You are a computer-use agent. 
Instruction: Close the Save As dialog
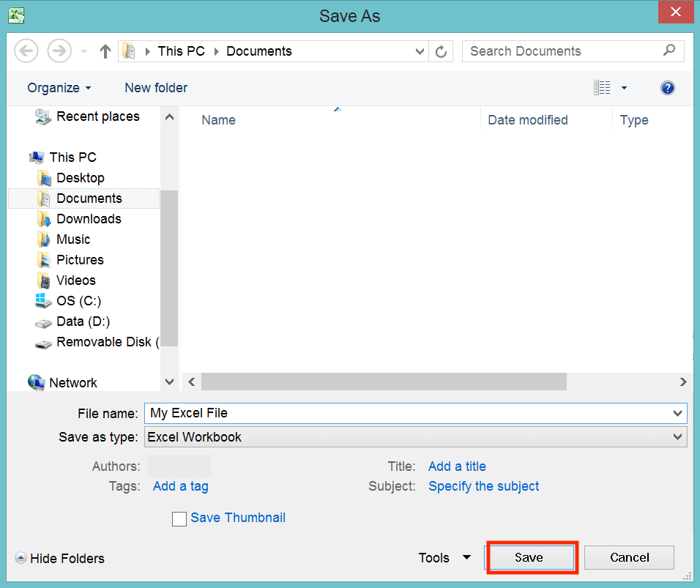pyautogui.click(x=676, y=12)
